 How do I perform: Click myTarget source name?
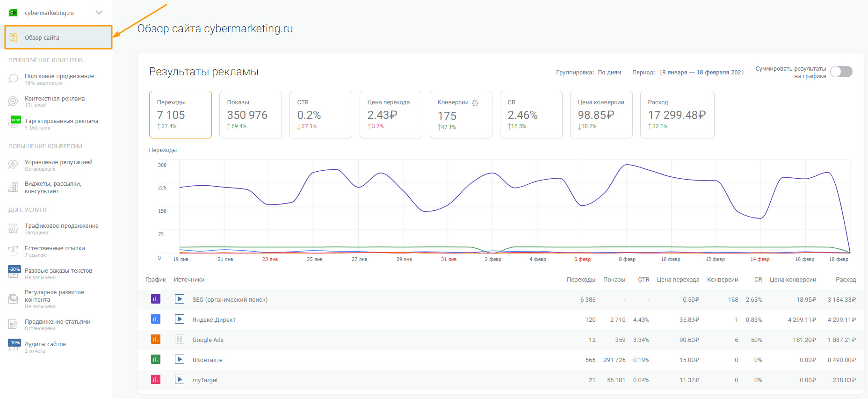pyautogui.click(x=205, y=380)
